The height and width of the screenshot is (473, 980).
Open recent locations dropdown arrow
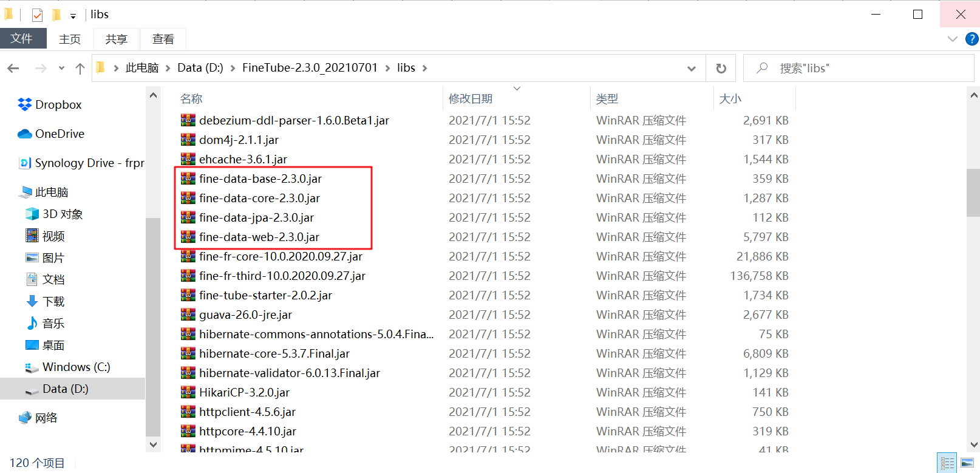coord(61,68)
